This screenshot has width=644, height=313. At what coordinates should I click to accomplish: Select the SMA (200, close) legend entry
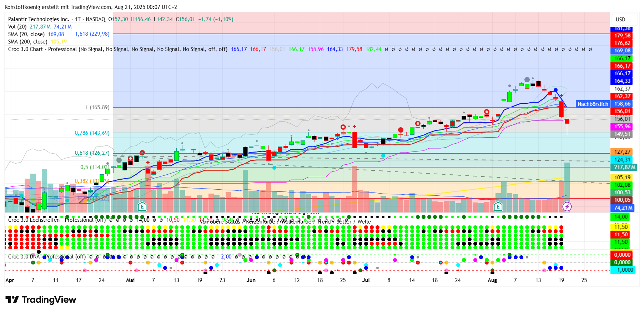coord(28,42)
